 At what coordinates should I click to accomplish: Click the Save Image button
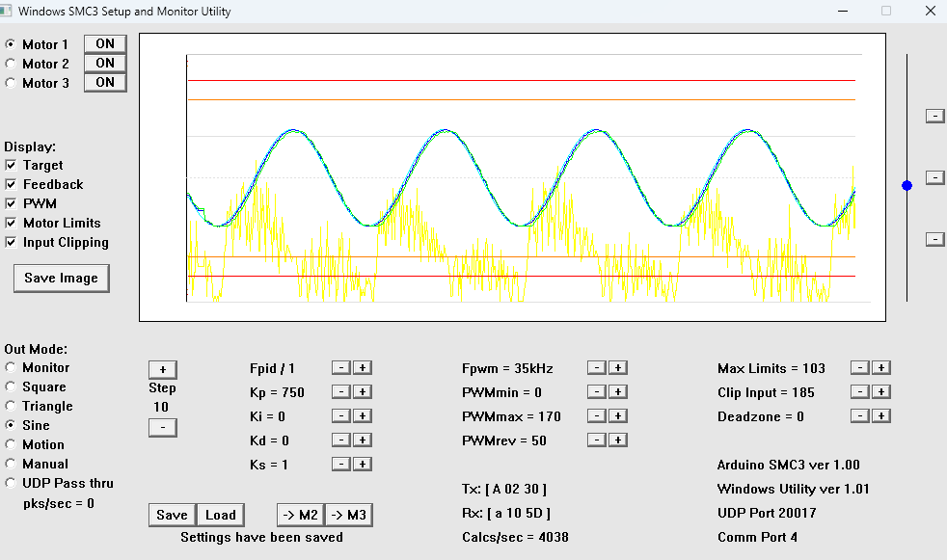(x=61, y=279)
